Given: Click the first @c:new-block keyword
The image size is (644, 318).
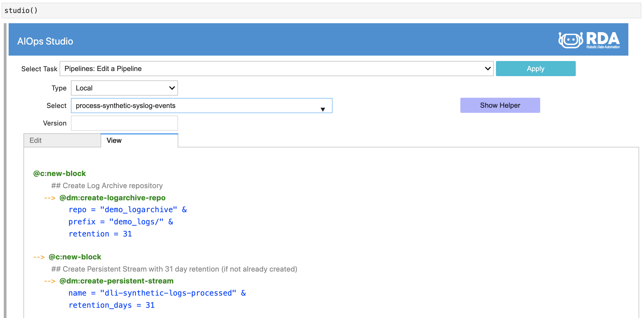Looking at the screenshot, I should click(x=60, y=173).
